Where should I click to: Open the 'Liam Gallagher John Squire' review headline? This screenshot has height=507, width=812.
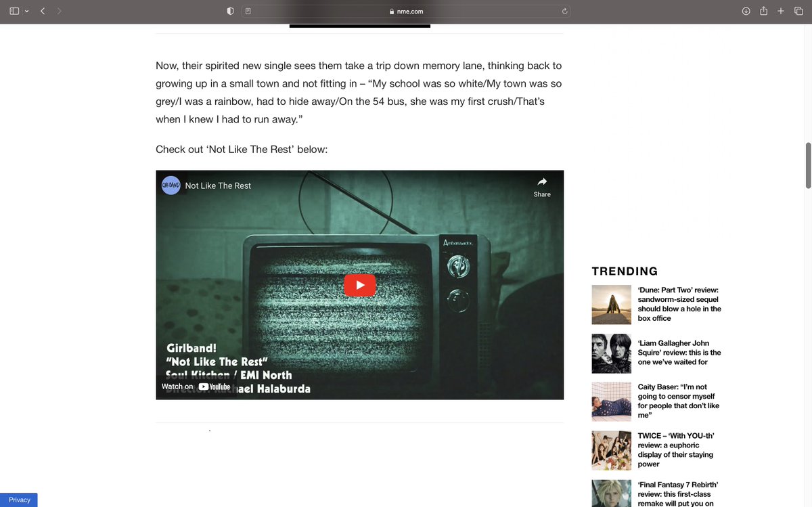tap(679, 353)
